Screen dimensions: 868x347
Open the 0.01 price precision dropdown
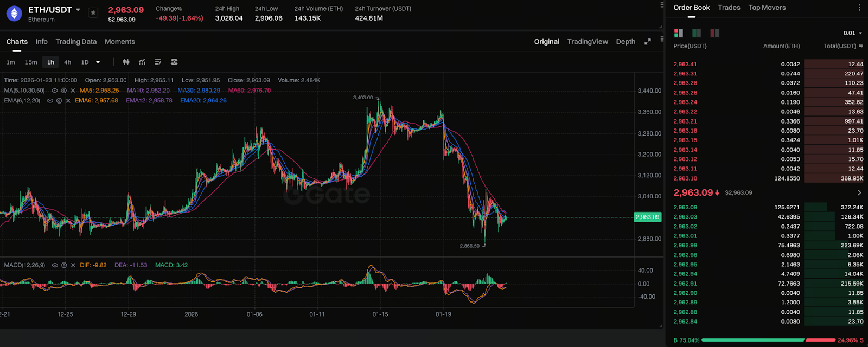[853, 33]
